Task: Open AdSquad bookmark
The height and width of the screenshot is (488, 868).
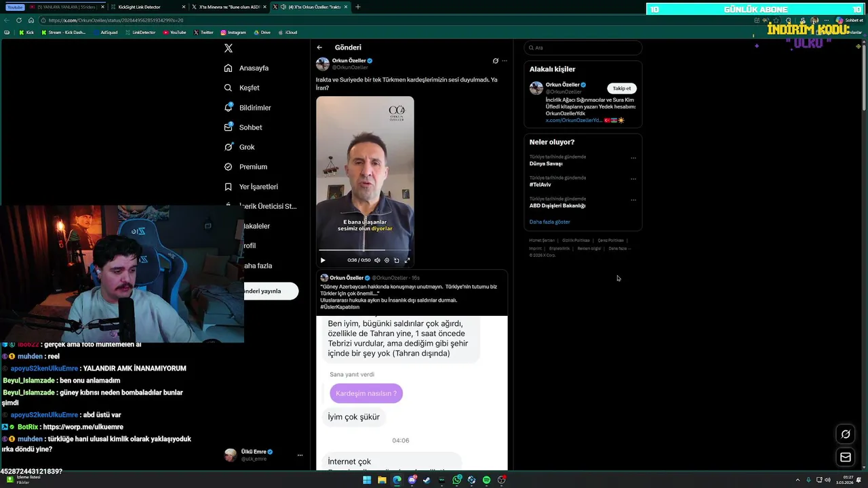Action: (x=105, y=33)
